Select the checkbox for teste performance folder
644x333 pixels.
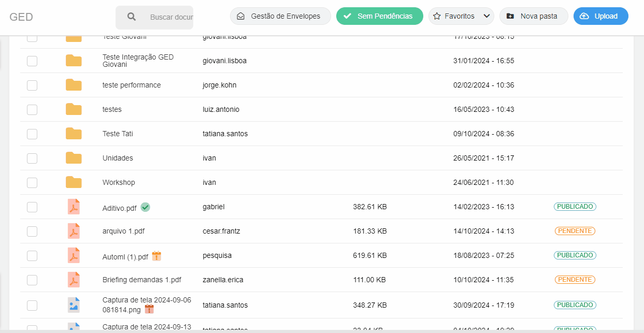[32, 85]
